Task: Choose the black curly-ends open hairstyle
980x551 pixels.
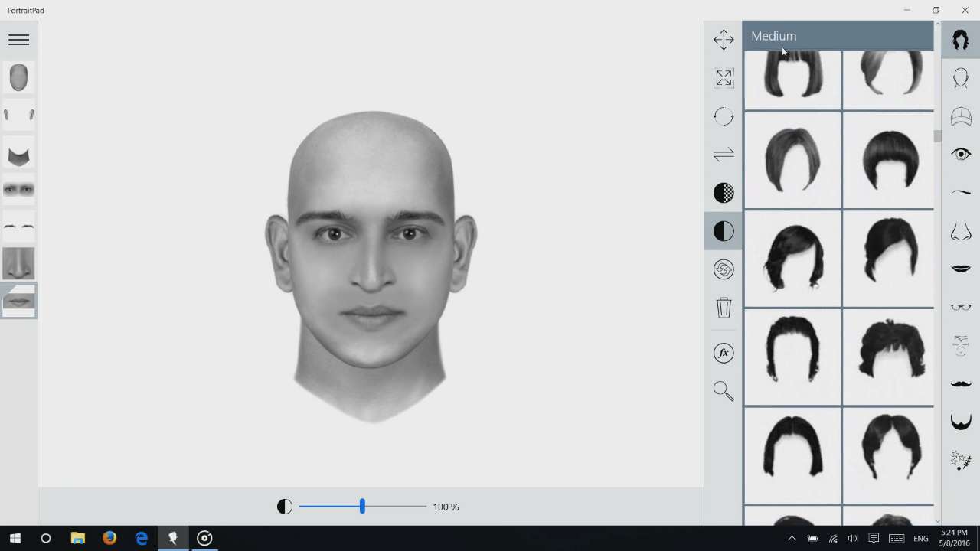Action: pyautogui.click(x=792, y=357)
